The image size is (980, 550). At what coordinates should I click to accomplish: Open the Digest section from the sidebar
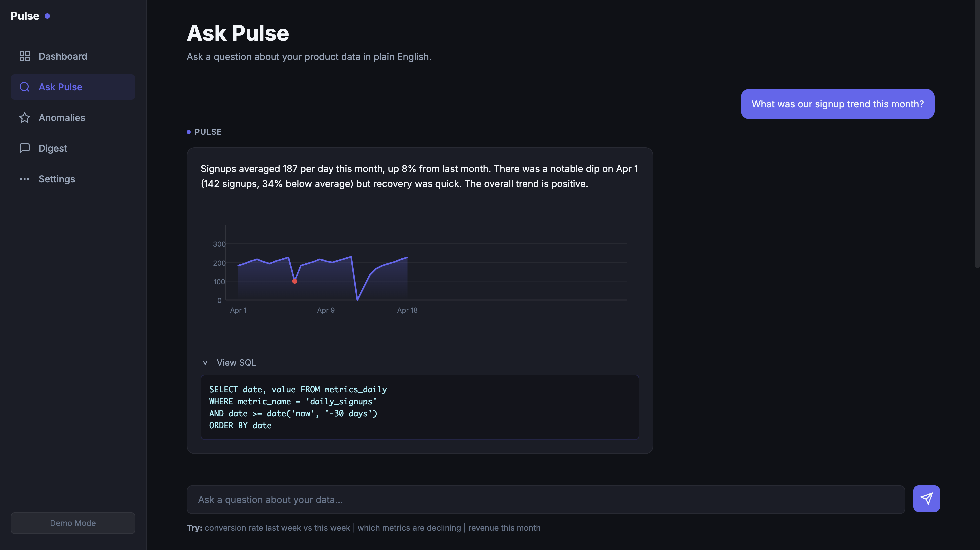click(53, 148)
